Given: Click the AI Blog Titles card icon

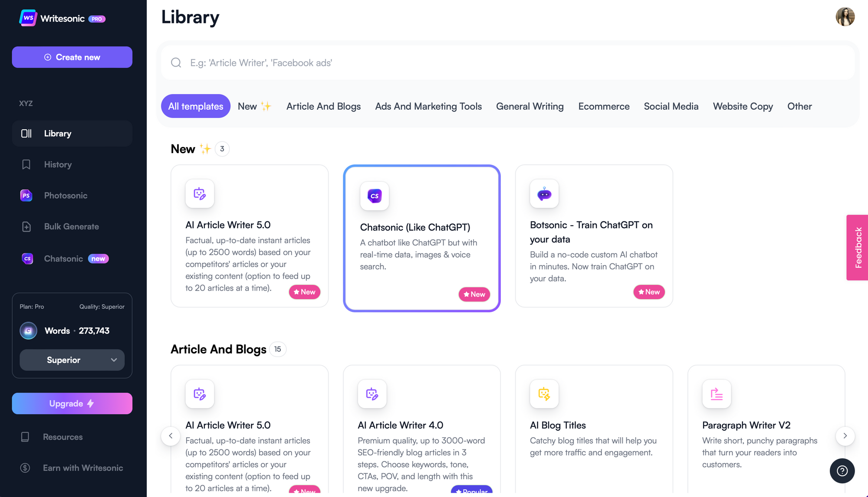Looking at the screenshot, I should click(544, 393).
